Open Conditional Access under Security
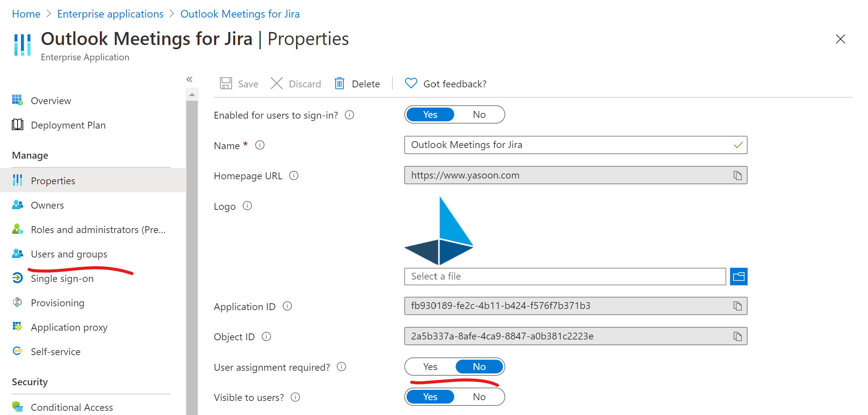Viewport: 868px width, 415px height. (x=72, y=407)
